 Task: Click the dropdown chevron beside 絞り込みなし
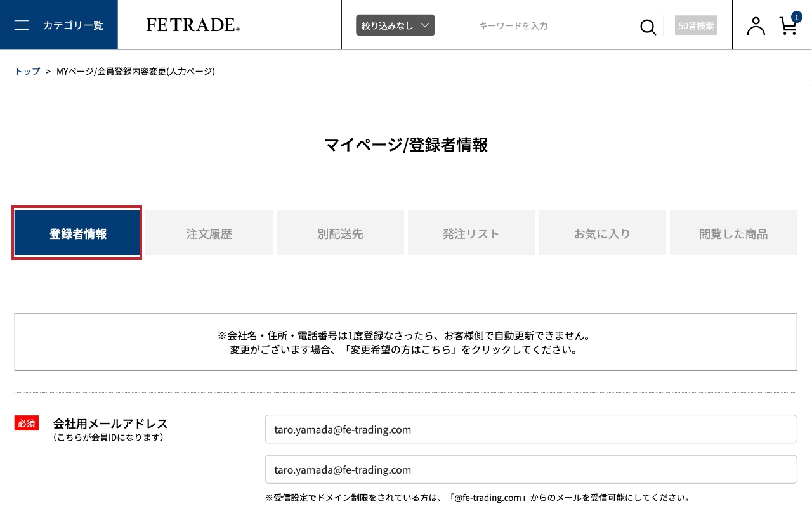(x=425, y=25)
